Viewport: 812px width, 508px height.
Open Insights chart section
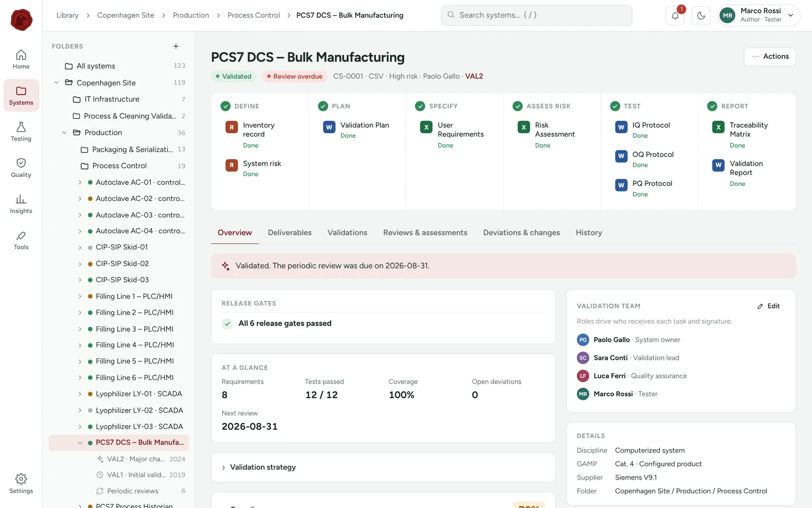[x=21, y=204]
